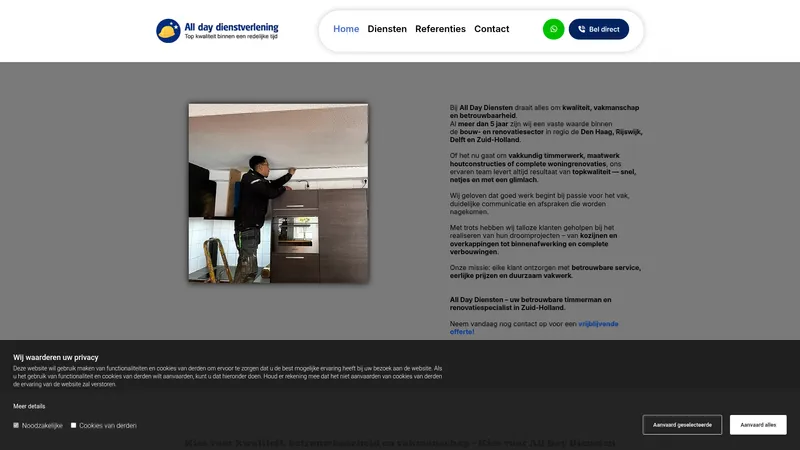Click the photo of the carpenter in kitchen
Viewport: 800px width, 450px height.
tap(278, 193)
